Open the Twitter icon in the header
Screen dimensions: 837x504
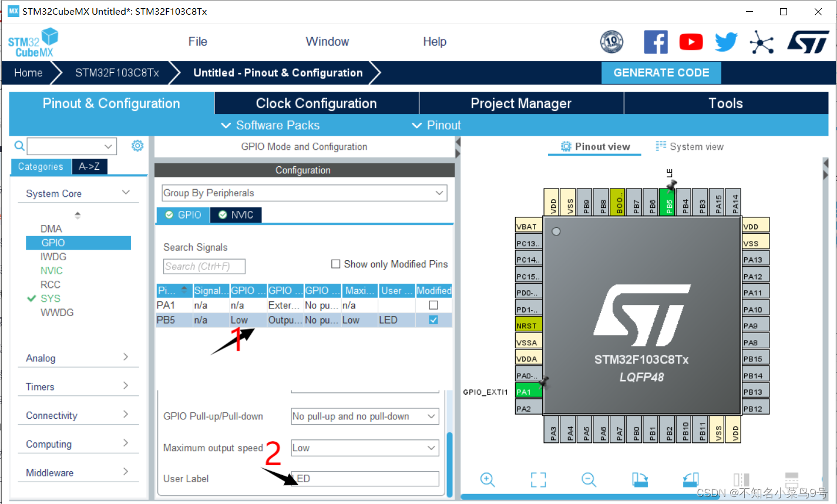727,42
